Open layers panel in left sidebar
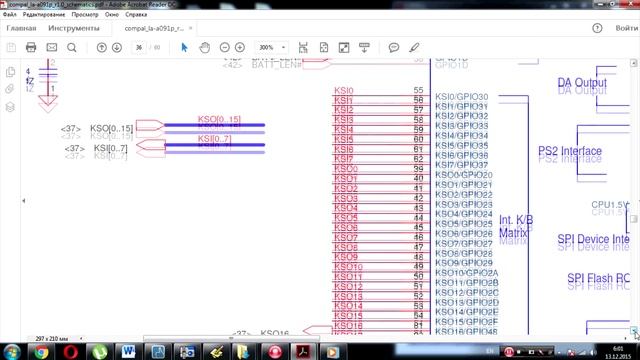 coord(10,107)
